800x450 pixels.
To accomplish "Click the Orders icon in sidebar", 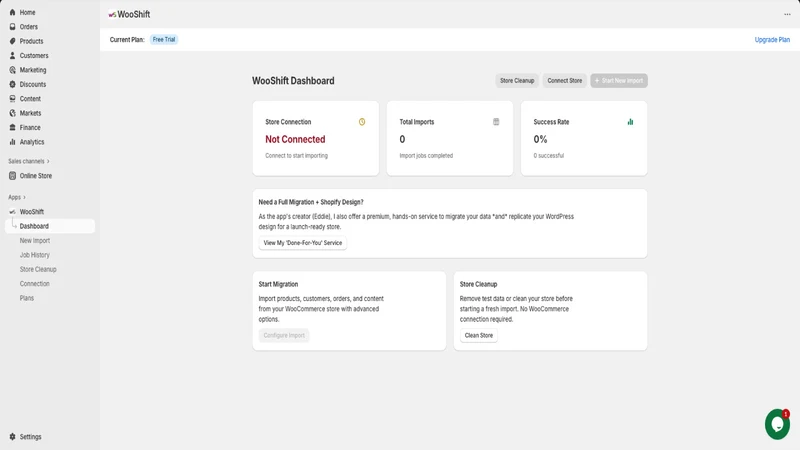I will click(x=12, y=27).
